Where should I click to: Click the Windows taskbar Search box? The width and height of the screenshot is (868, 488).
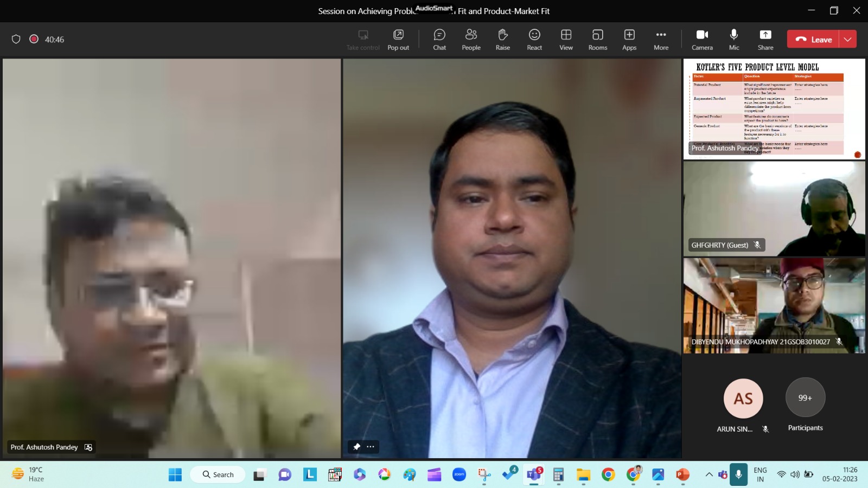[218, 474]
